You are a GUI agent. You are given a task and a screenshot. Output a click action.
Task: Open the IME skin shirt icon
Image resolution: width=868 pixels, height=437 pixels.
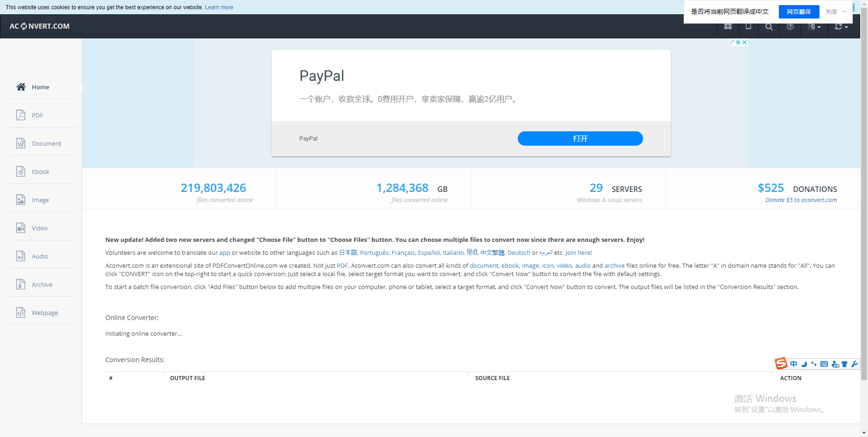(844, 364)
